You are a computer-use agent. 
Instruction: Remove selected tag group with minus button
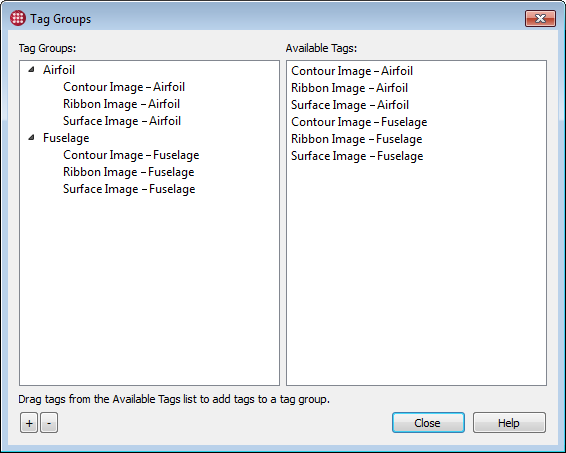coord(49,423)
